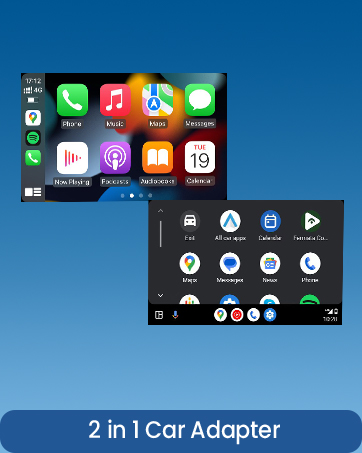Open All car apps in Android Auto
This screenshot has height=453, width=362.
[230, 221]
